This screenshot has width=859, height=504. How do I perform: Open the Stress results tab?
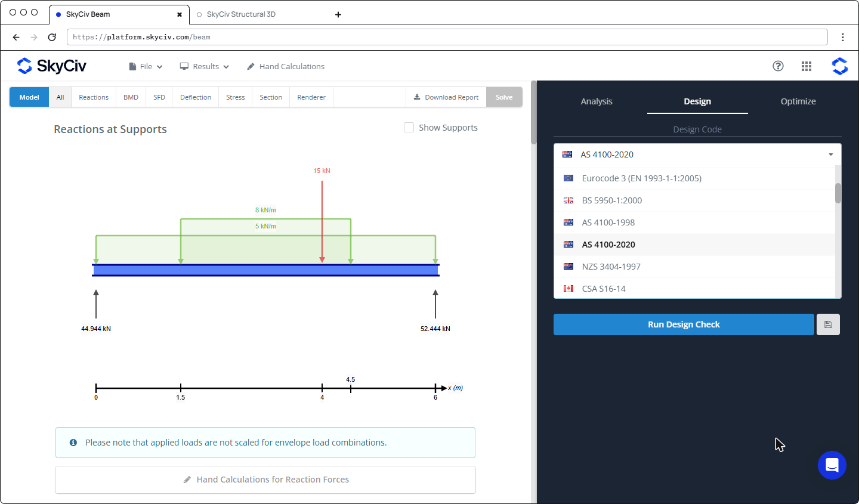[236, 97]
